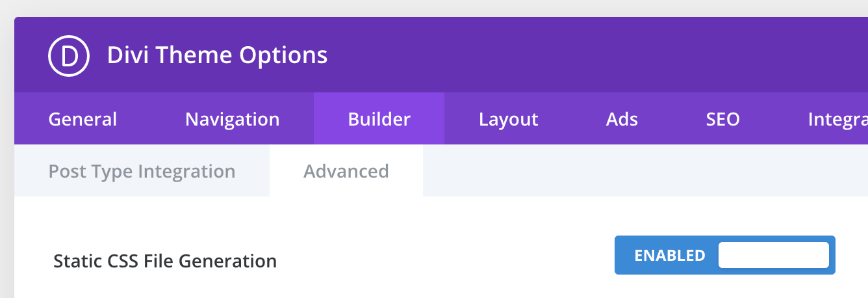The image size is (868, 298).
Task: Select the Advanced sub-tab
Action: [x=346, y=171]
